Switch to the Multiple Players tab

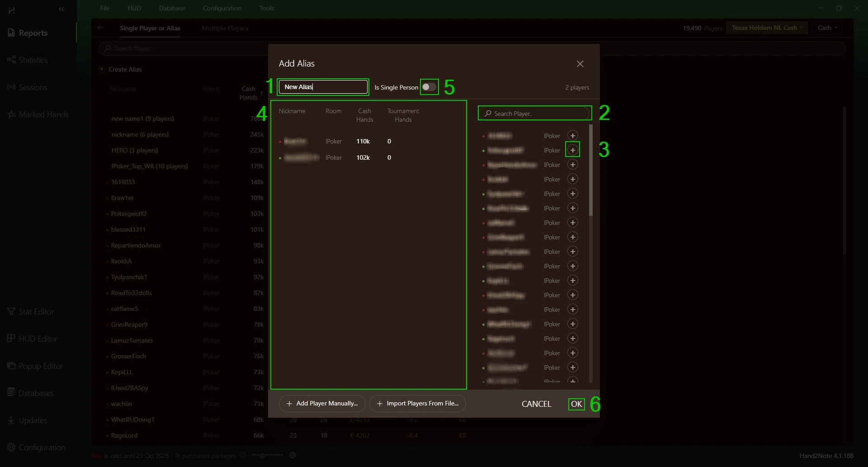coord(225,28)
